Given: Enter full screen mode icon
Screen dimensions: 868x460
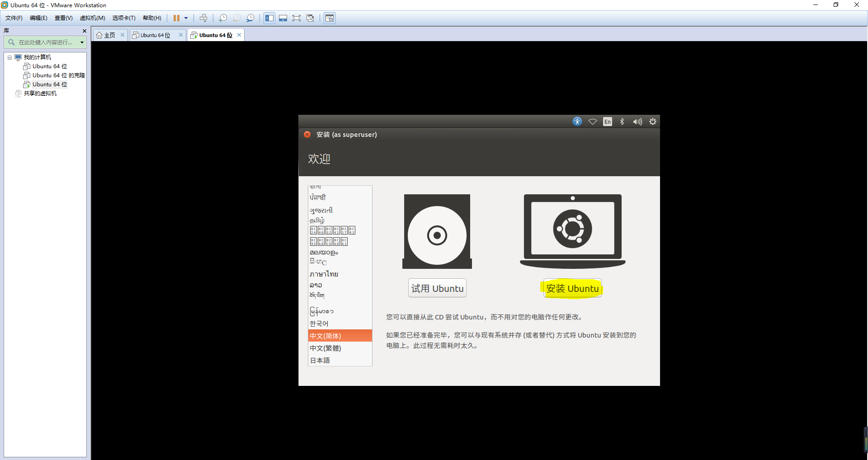Looking at the screenshot, I should pyautogui.click(x=297, y=18).
